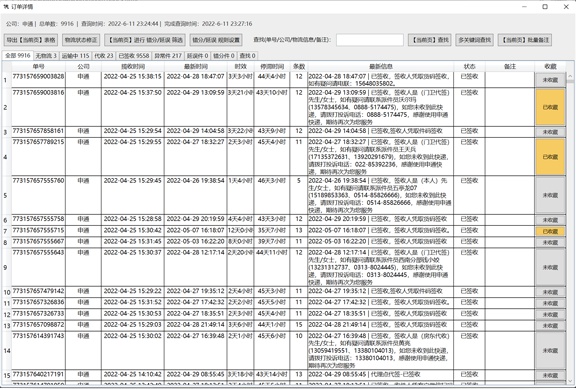Click the 备注 column header
The height and width of the screenshot is (389, 576).
[x=510, y=66]
